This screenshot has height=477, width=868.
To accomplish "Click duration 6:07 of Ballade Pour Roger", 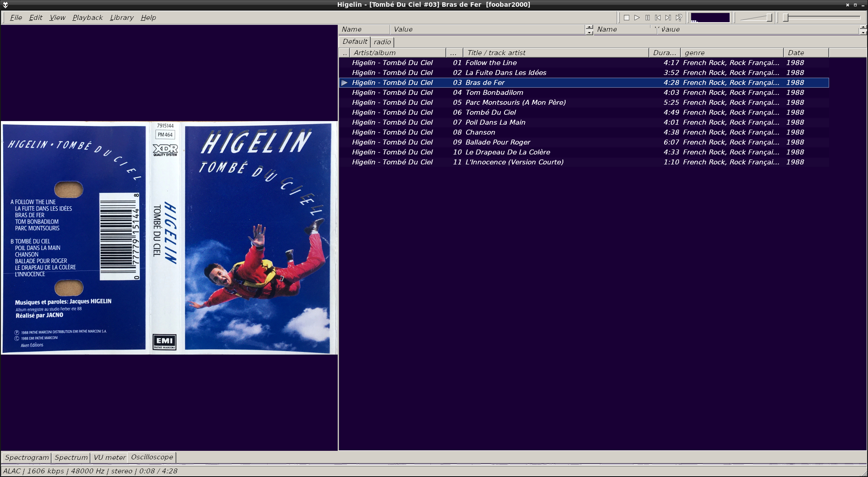I will tap(671, 142).
